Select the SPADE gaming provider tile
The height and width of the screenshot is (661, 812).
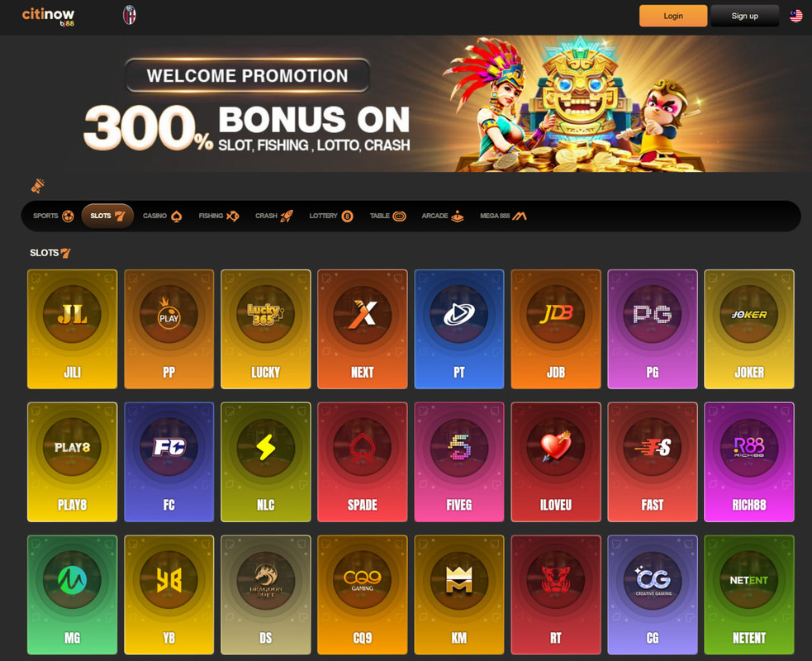[x=362, y=462]
